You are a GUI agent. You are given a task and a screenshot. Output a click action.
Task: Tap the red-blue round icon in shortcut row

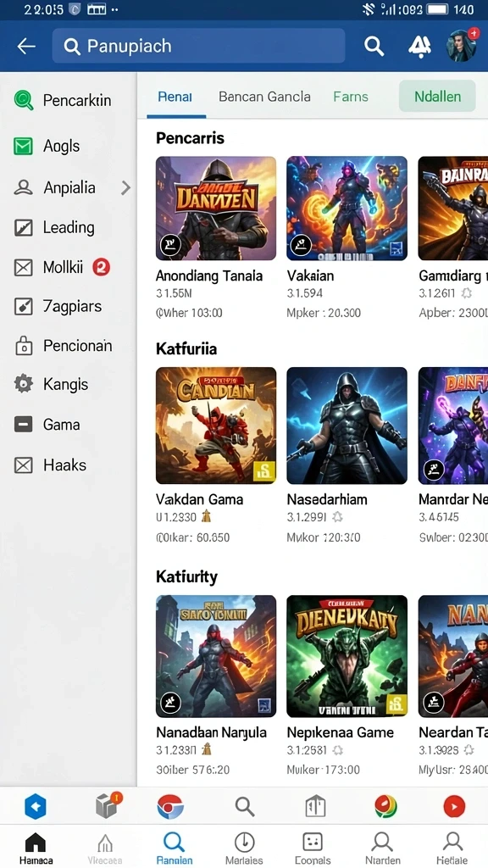(x=169, y=807)
